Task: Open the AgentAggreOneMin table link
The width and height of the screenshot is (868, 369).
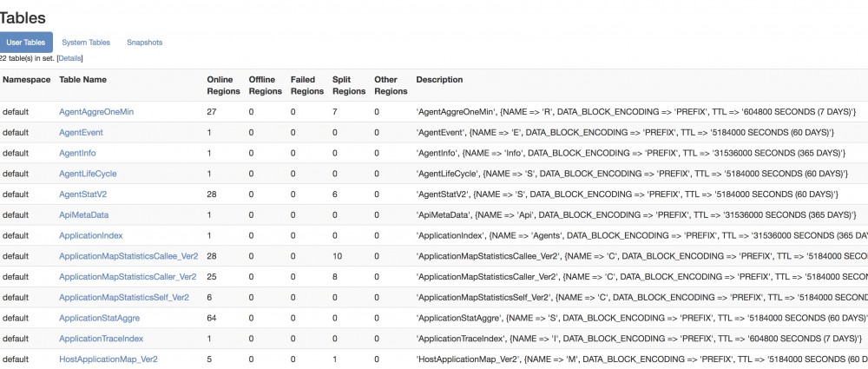Action: [96, 112]
